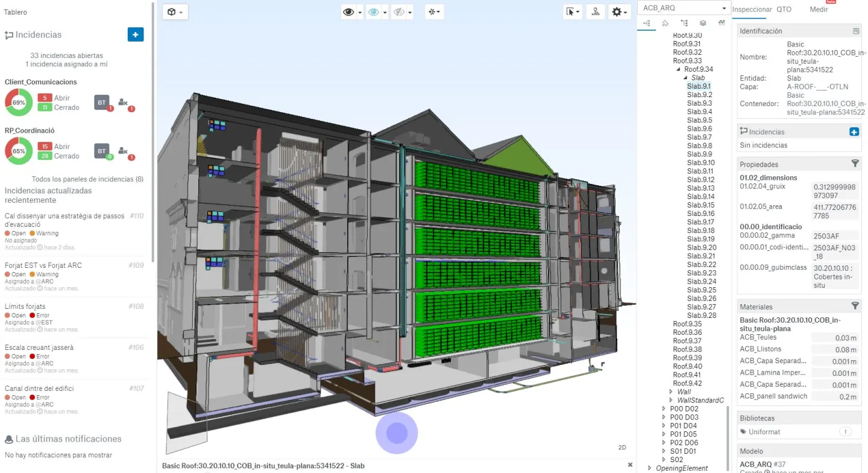
Task: Expand the Wall tree node
Action: pos(671,392)
